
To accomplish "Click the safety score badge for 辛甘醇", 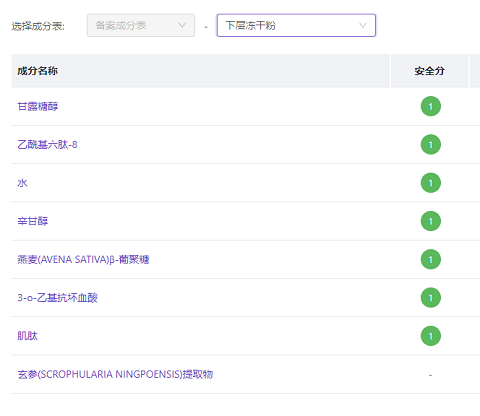I will (431, 221).
